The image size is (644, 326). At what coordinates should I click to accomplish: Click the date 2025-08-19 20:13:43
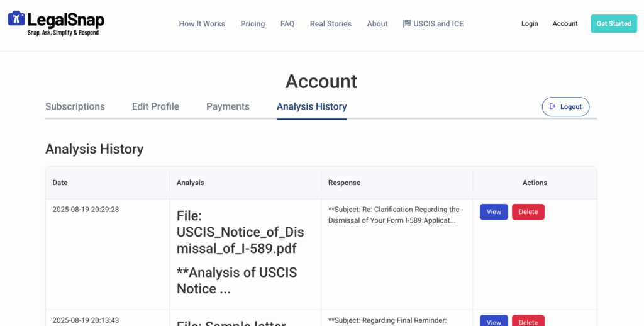click(x=86, y=320)
